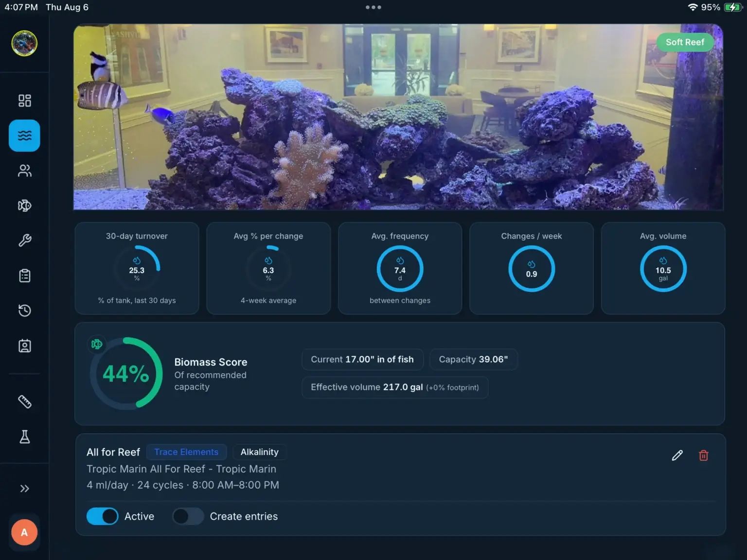Open the orange A user avatar

coord(24,532)
